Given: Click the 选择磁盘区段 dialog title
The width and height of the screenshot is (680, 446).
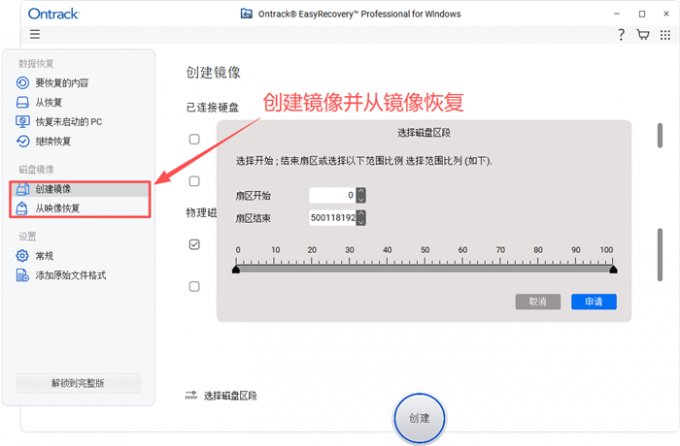Looking at the screenshot, I should pyautogui.click(x=424, y=133).
